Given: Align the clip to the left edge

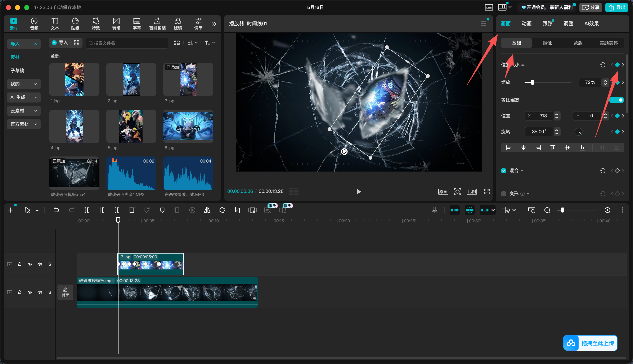Looking at the screenshot, I should pyautogui.click(x=509, y=148).
